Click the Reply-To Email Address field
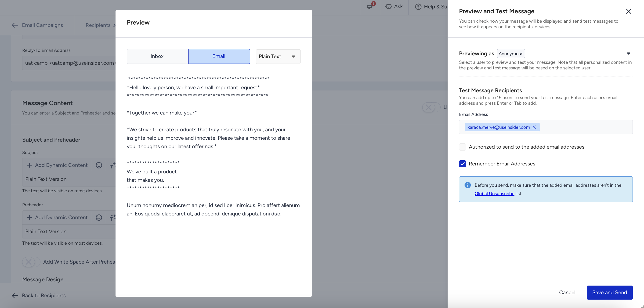This screenshot has height=308, width=644. coord(69,63)
